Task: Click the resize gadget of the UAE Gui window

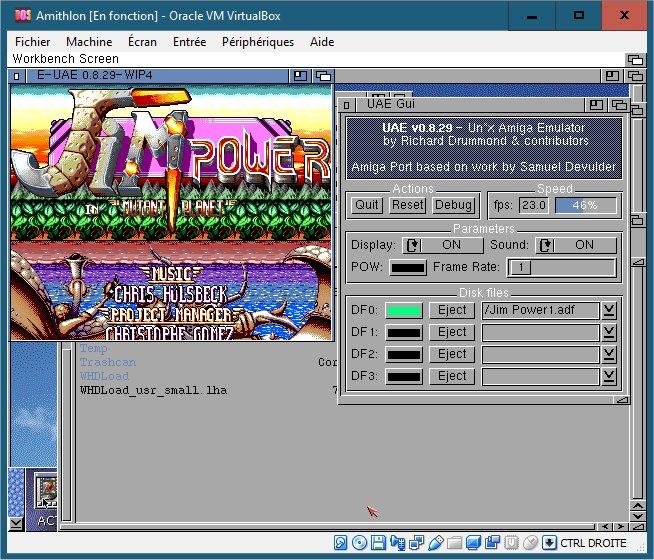Action: coord(621,400)
